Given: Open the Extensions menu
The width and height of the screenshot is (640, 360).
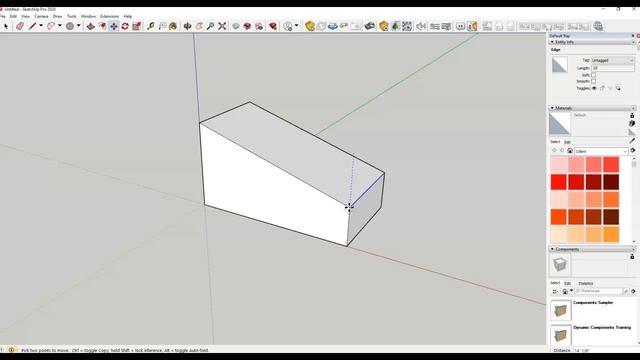Looking at the screenshot, I should coord(109,16).
